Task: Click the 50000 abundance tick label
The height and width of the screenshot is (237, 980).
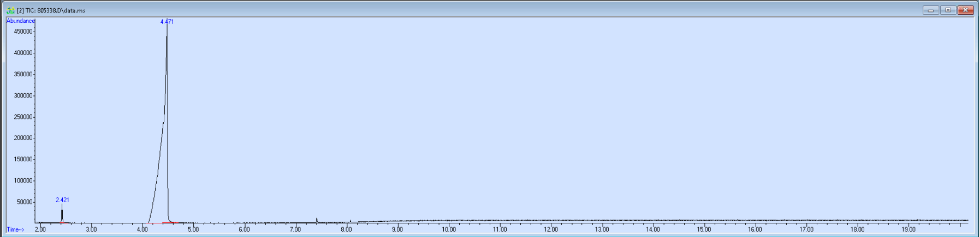Action: (25, 202)
